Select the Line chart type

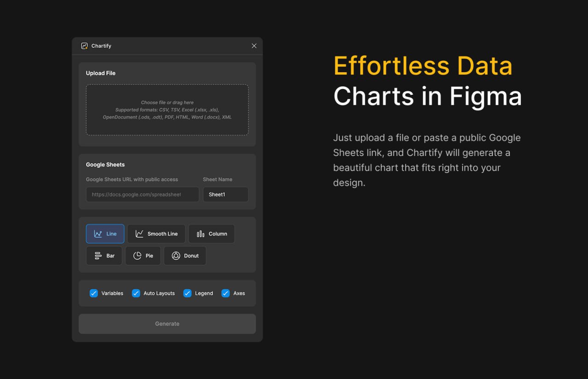(105, 234)
